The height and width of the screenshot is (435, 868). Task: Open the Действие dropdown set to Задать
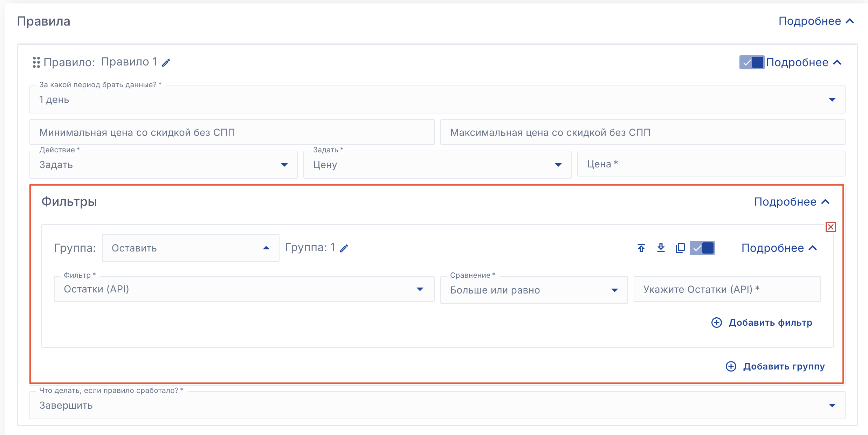tap(163, 165)
